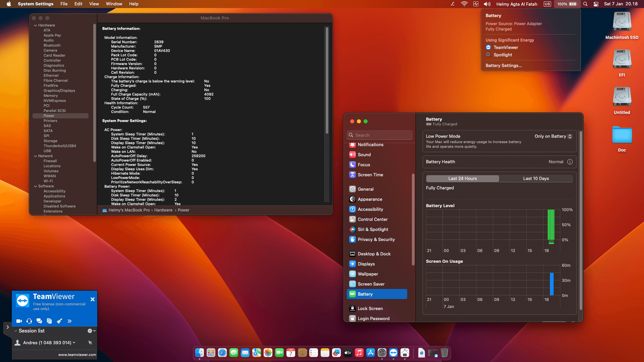Select the TeamViewer whiteboard paintbrush icon
This screenshot has width=644, height=362.
pos(60,321)
